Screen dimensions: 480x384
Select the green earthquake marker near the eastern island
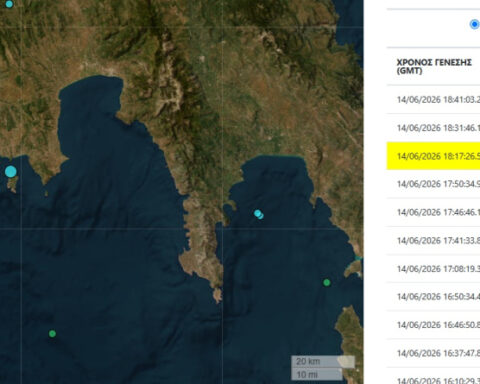pos(327,282)
